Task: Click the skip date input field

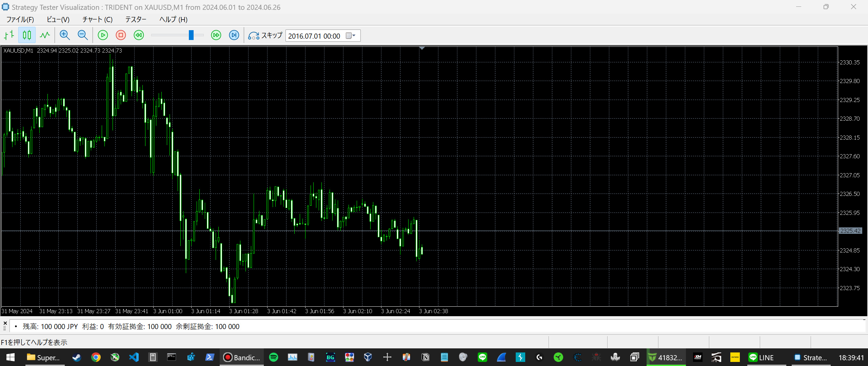Action: (x=314, y=36)
